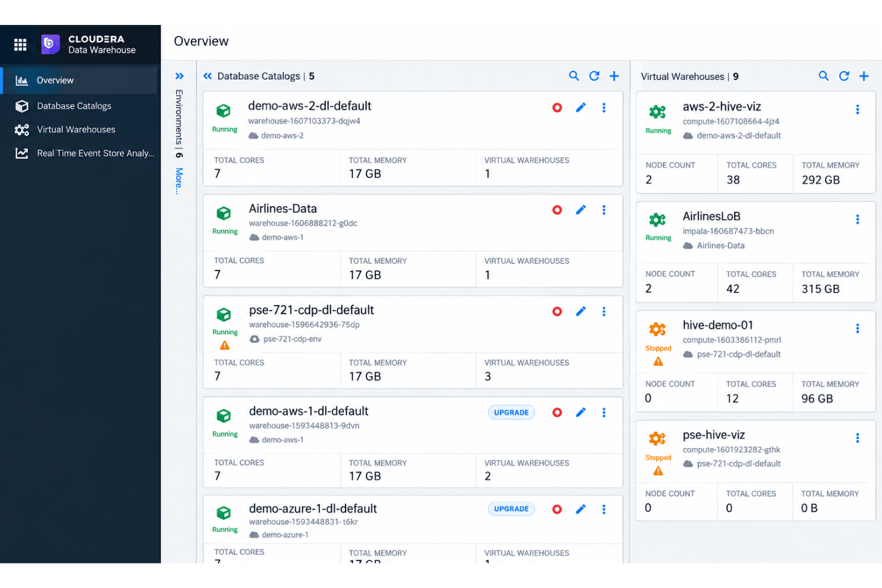Click the 315 GB total memory value
The width and height of the screenshot is (882, 588).
(x=821, y=289)
